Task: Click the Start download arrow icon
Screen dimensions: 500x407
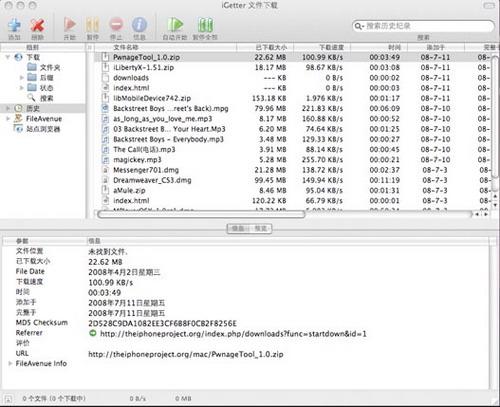Action: click(x=70, y=25)
